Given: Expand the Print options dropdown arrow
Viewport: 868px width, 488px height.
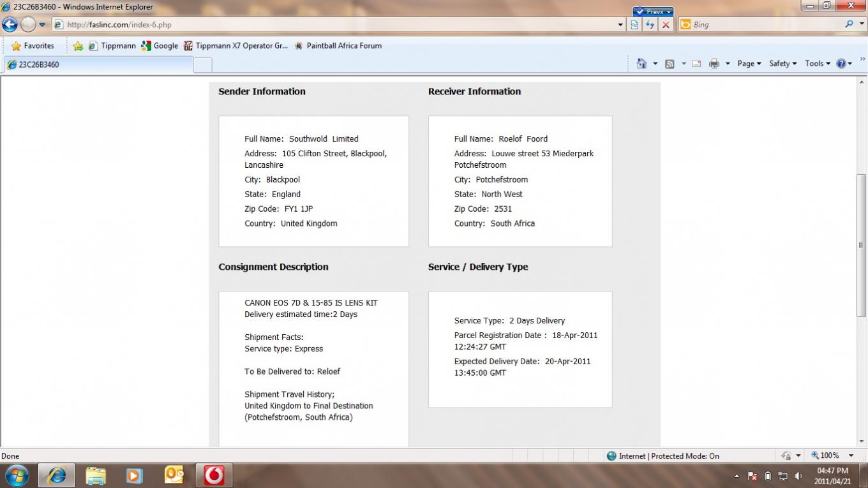Looking at the screenshot, I should [728, 64].
